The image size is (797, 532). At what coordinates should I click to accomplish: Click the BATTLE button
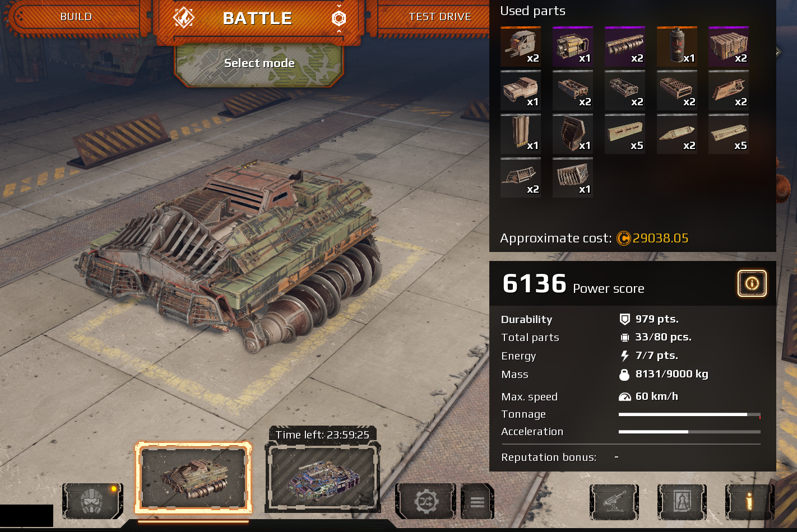[x=258, y=18]
